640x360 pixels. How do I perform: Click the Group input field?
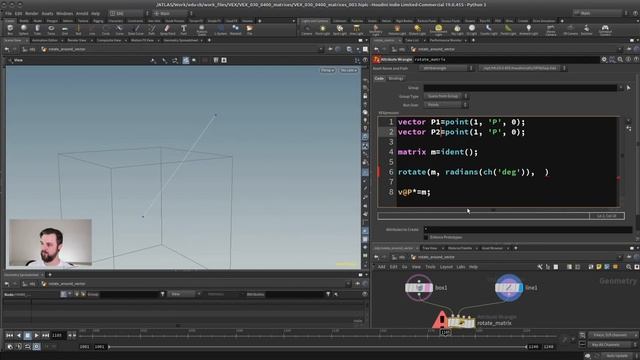tap(520, 88)
